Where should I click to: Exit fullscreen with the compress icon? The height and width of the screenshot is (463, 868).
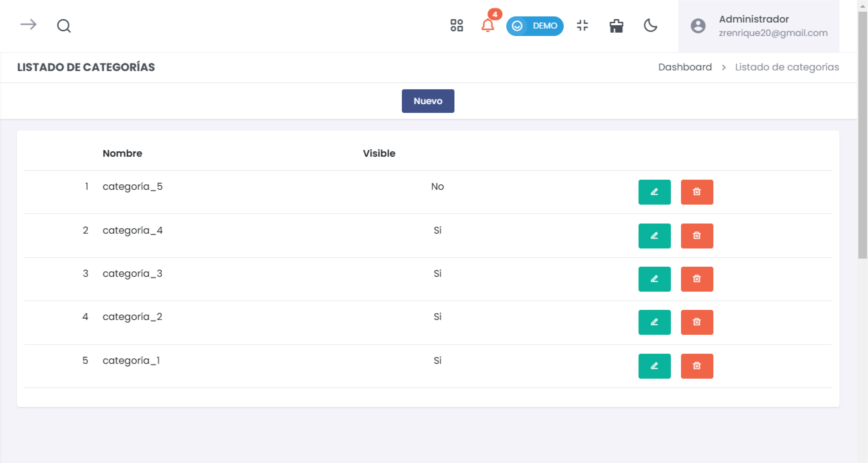[582, 25]
